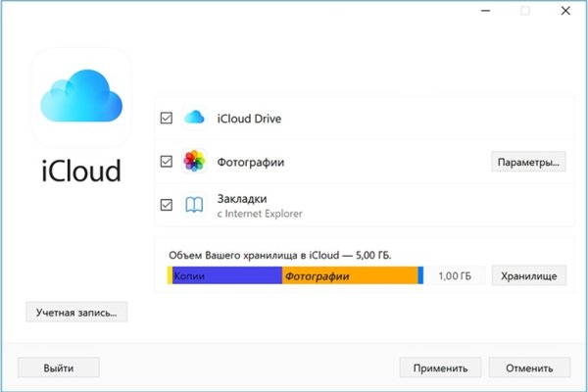Disable the Закладки checkbox

coord(167,205)
